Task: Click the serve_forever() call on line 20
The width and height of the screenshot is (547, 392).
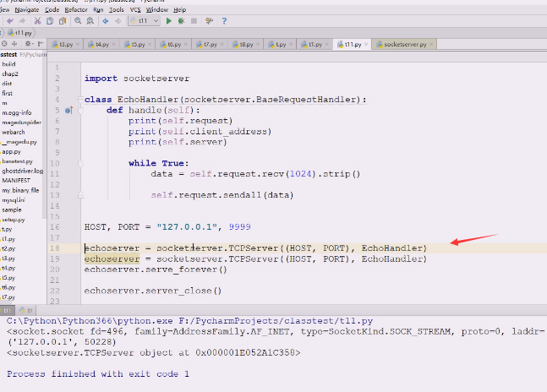Action: click(x=186, y=269)
